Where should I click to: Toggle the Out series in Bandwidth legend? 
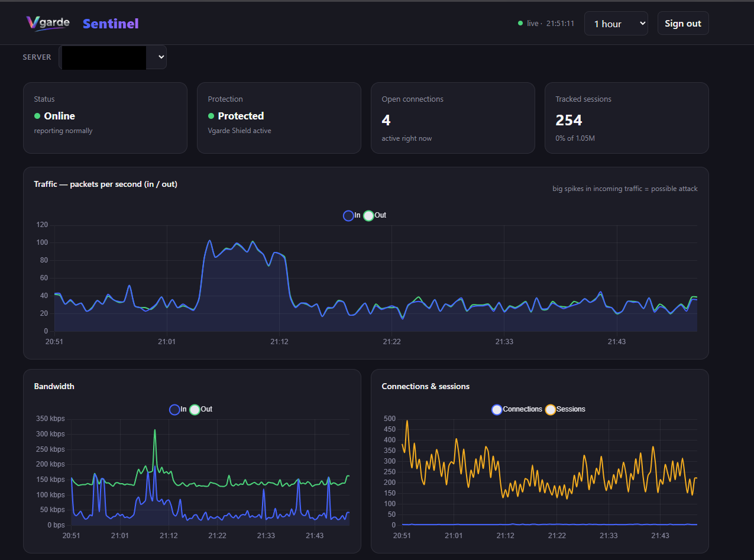pyautogui.click(x=201, y=409)
